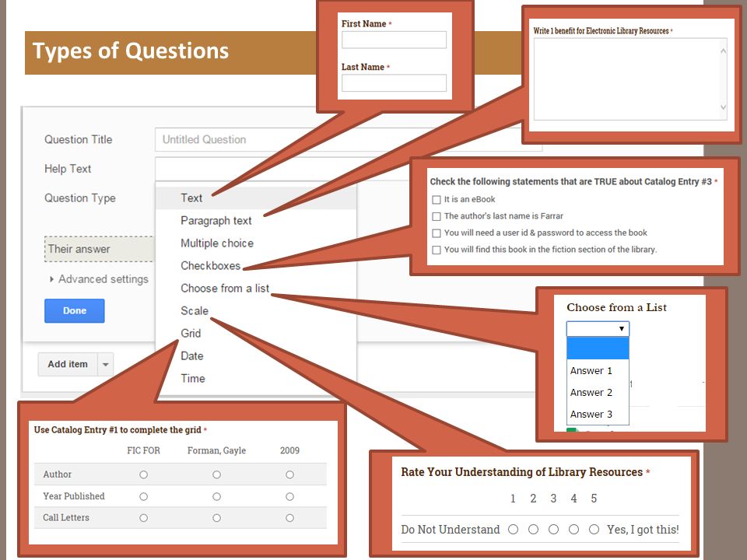Click the blue Done button

tap(75, 310)
